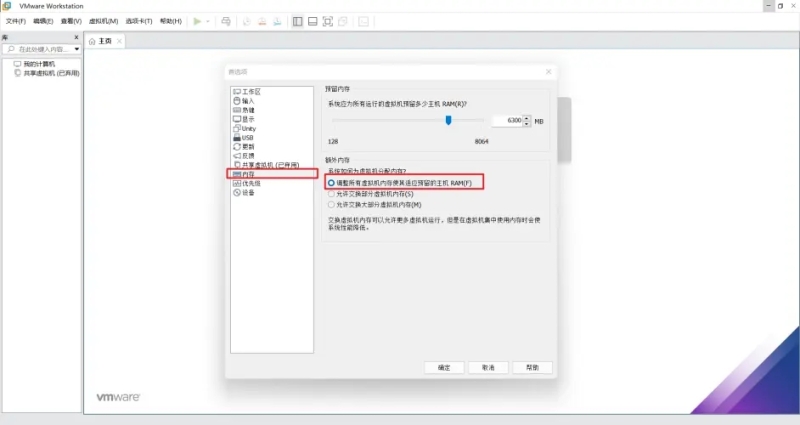Click the reserved RAM value field showing 6300
The image size is (800, 425).
[x=507, y=120]
